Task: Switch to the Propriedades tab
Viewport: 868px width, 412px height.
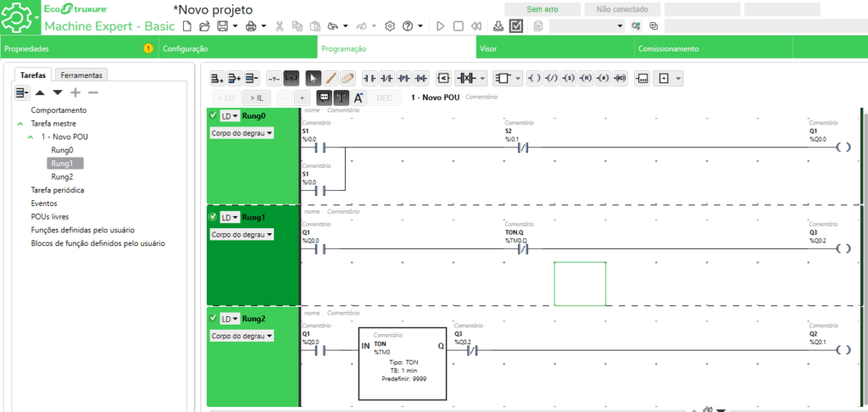Action: tap(79, 48)
